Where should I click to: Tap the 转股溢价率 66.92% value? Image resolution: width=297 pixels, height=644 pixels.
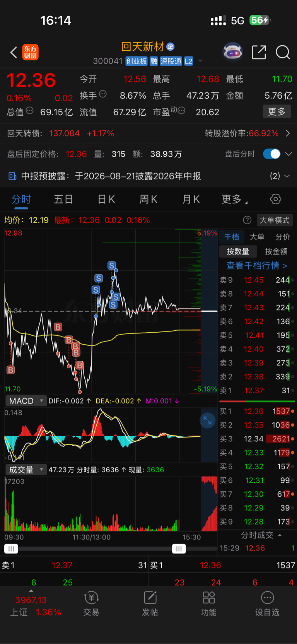(x=264, y=133)
